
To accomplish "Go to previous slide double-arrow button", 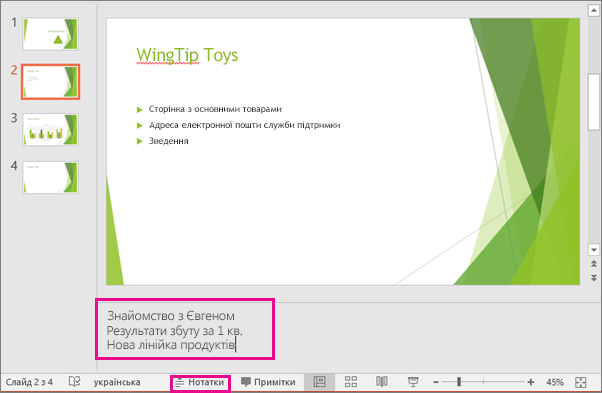I will (x=594, y=264).
